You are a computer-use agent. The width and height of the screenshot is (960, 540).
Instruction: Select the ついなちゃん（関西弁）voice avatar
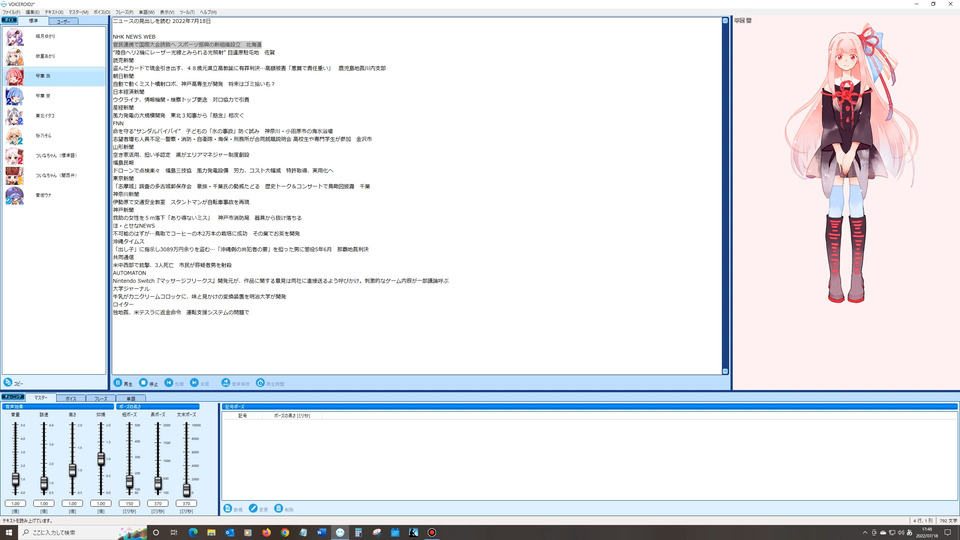(14, 176)
